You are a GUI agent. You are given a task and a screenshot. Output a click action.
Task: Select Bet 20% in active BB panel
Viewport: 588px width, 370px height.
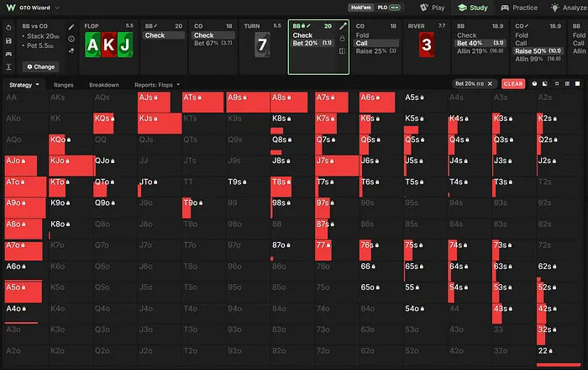point(312,43)
